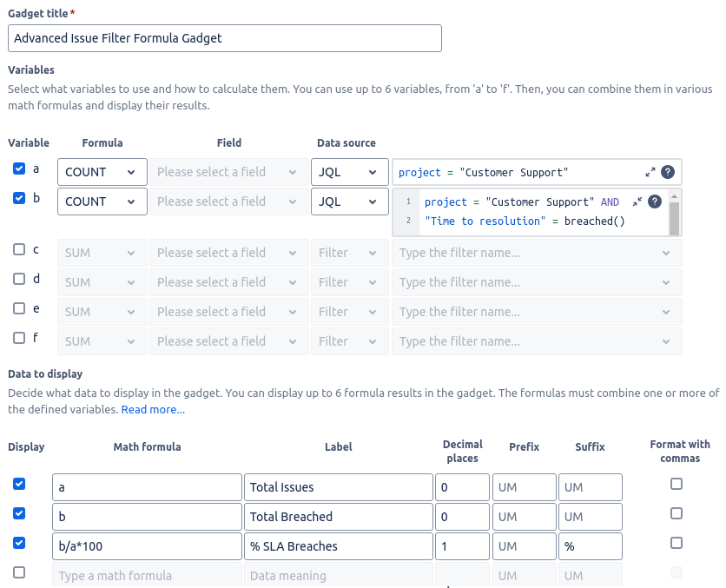The height and width of the screenshot is (588, 726).
Task: Click the scrollbar thumb in variable b JQL editor
Action: point(675,219)
